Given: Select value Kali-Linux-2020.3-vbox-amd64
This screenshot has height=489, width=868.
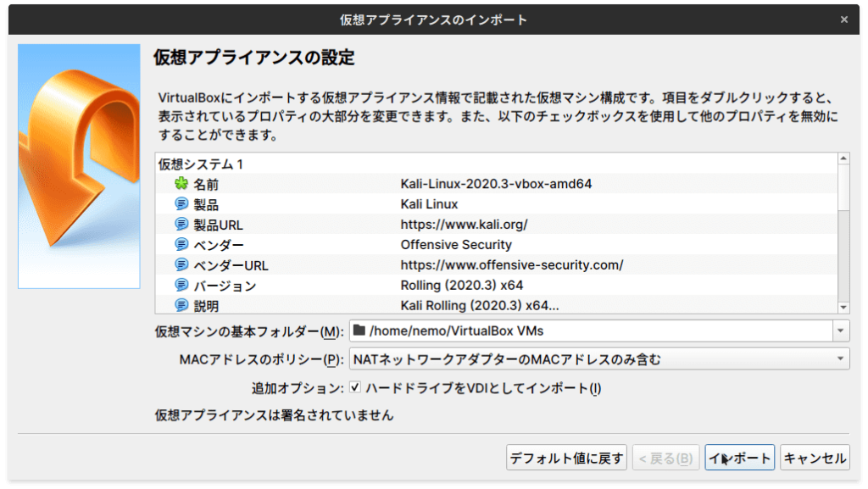Looking at the screenshot, I should 496,184.
